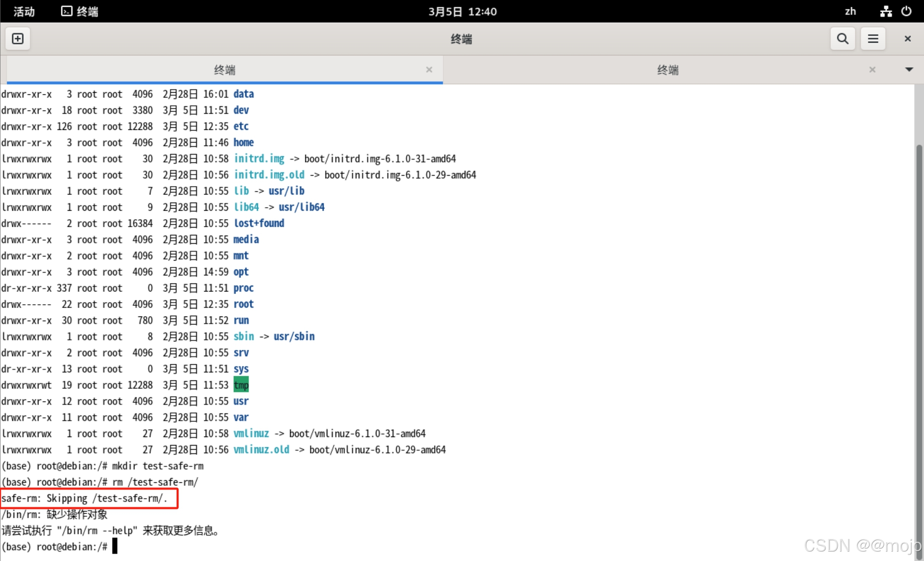
Task: Switch keyboard layout via zh indicator
Action: [x=850, y=11]
